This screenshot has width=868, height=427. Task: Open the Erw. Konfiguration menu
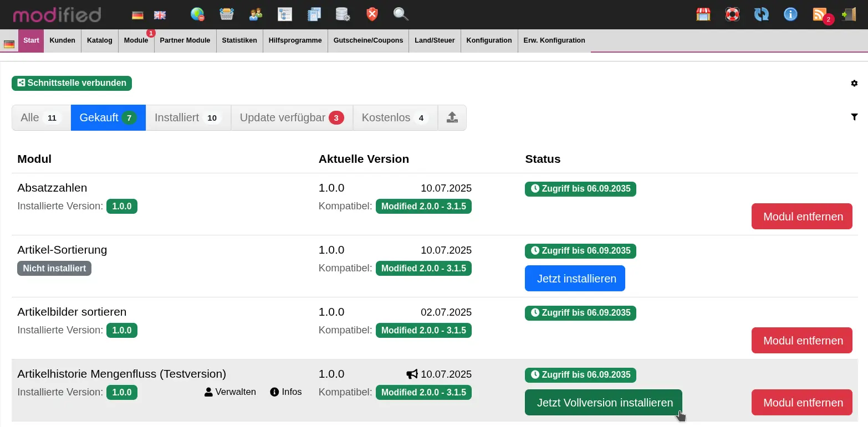tap(554, 40)
